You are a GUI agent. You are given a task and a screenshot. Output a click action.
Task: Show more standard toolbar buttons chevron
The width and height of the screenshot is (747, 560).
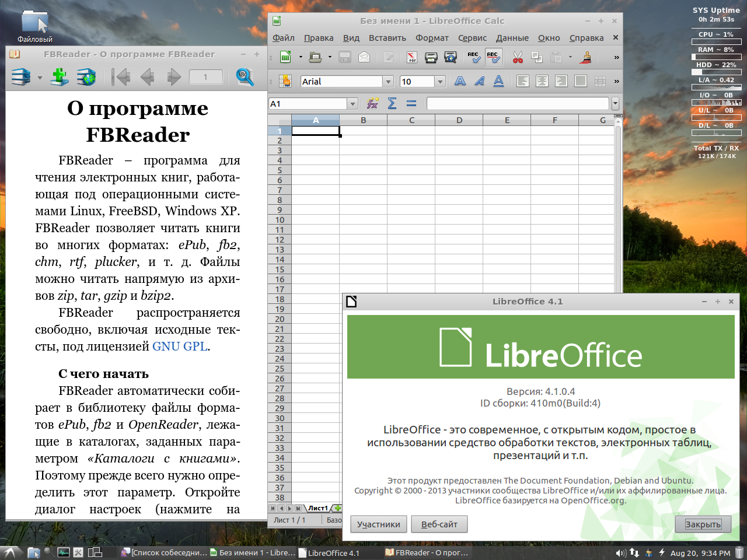(x=616, y=57)
